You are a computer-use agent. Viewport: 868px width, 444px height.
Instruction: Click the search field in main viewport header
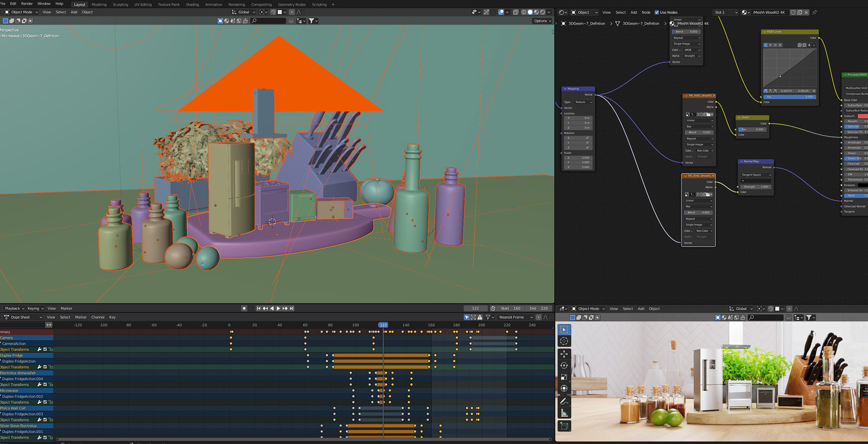click(269, 21)
